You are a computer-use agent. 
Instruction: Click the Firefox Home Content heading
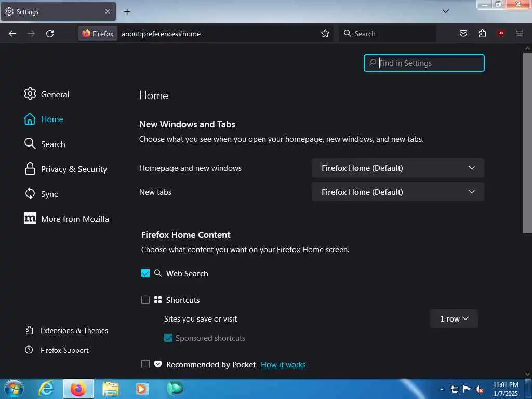pos(185,235)
